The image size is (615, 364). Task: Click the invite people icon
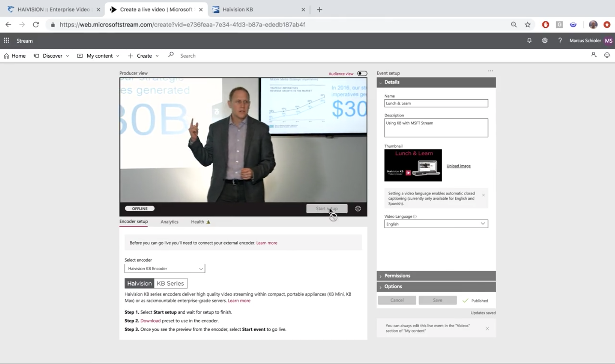[x=594, y=55]
